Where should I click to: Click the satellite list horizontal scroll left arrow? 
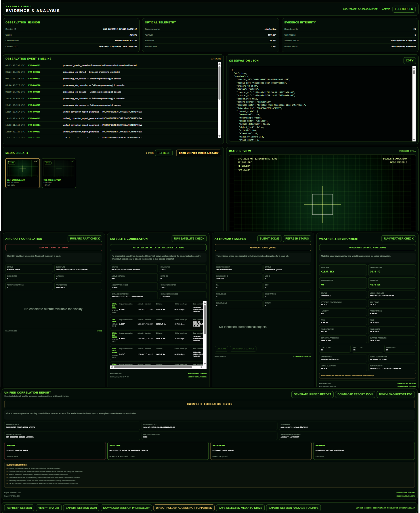[112, 367]
